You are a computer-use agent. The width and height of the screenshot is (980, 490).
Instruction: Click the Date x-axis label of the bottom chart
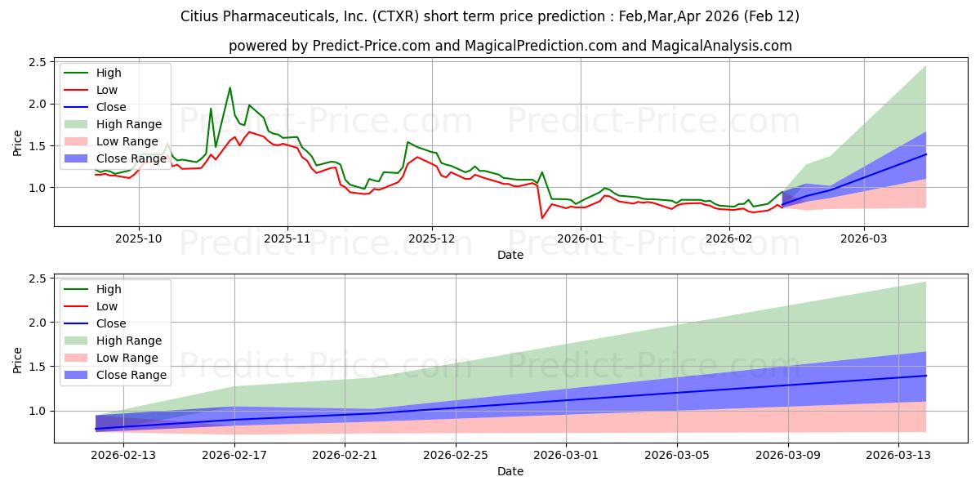point(510,471)
